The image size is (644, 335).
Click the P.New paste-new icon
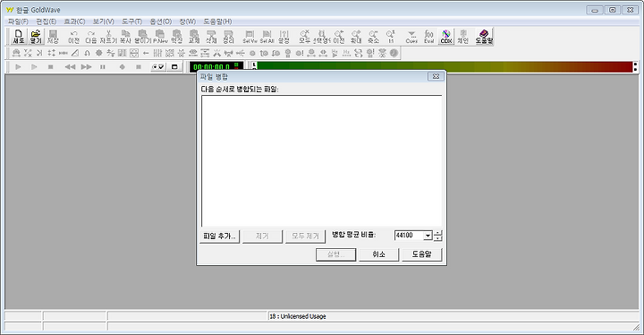[160, 36]
